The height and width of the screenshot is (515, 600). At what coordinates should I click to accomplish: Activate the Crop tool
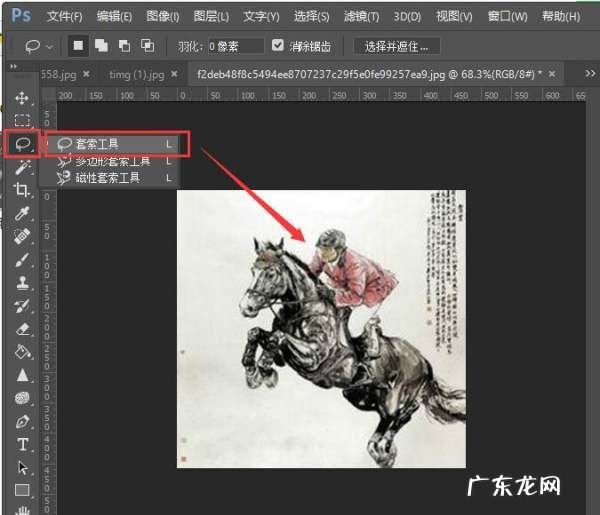click(22, 190)
